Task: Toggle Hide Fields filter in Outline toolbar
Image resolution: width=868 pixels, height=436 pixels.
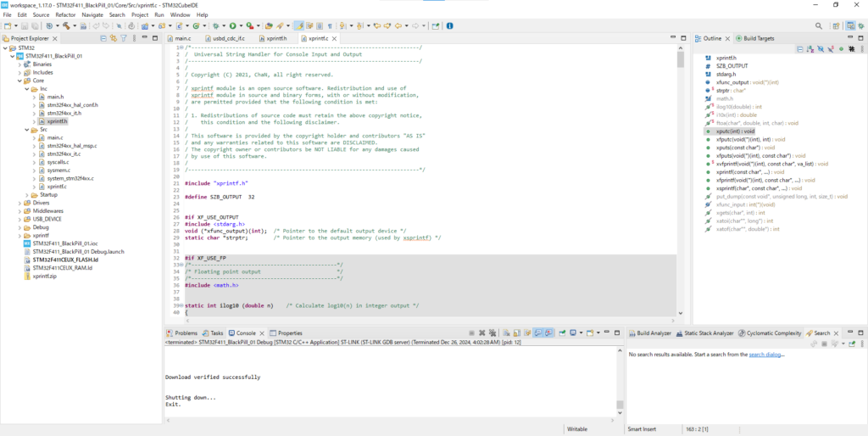Action: (821, 48)
